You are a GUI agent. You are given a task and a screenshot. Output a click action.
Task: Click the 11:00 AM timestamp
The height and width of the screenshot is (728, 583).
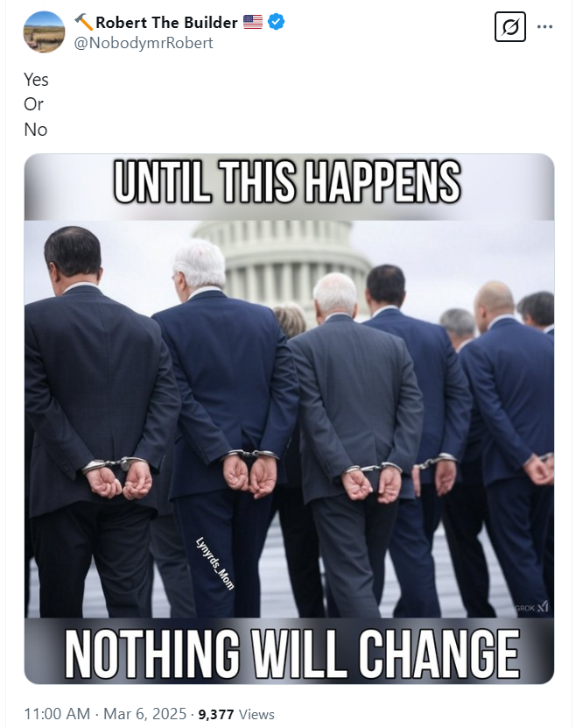[57, 714]
